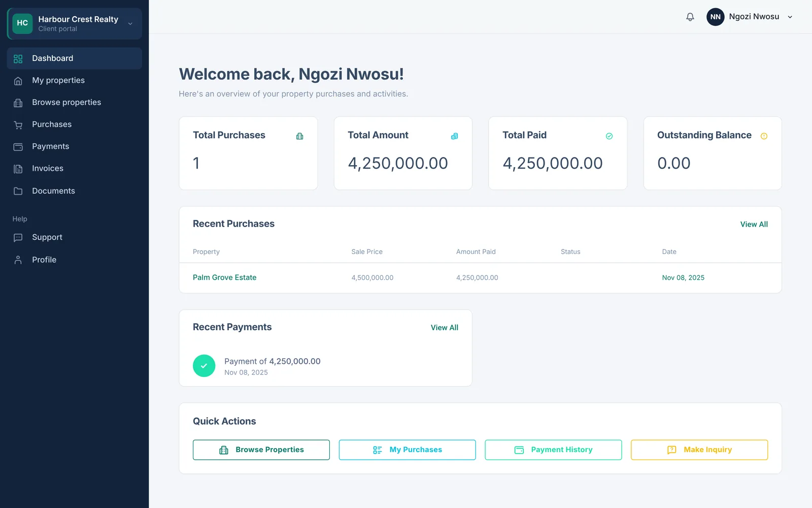The image size is (812, 508).
Task: Open the Palm Grove Estate property link
Action: (x=224, y=277)
